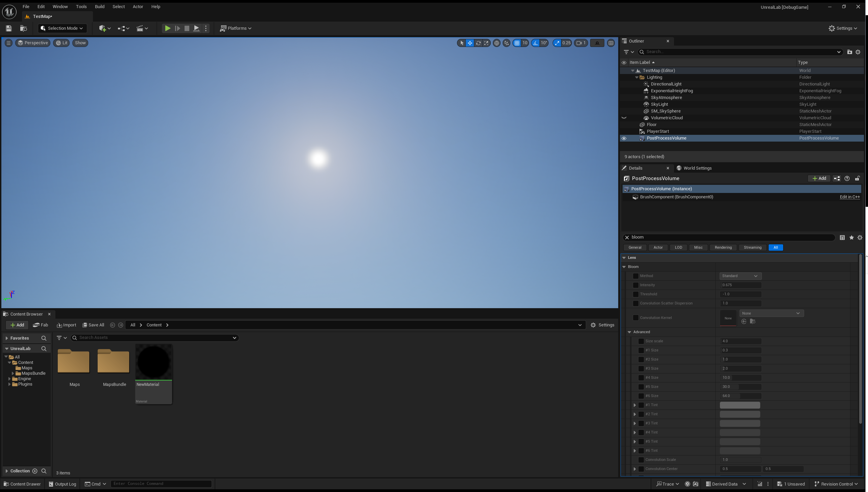Open the NewMaterial asset thumbnail
868x492 pixels.
153,362
